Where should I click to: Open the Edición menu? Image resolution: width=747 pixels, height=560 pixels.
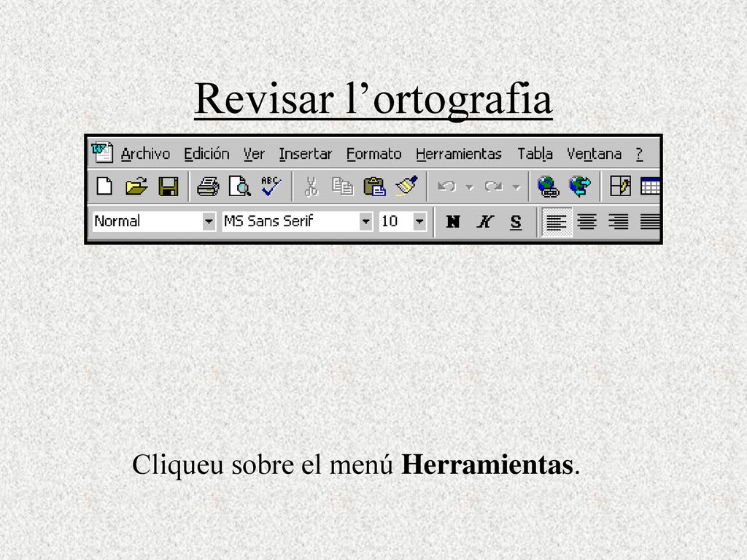(206, 154)
